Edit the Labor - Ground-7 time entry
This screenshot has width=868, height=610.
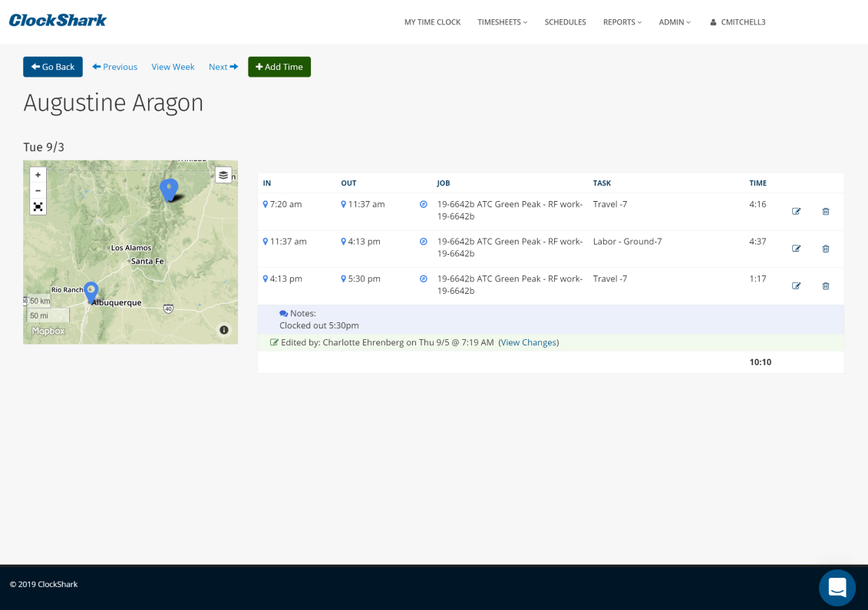pyautogui.click(x=796, y=249)
